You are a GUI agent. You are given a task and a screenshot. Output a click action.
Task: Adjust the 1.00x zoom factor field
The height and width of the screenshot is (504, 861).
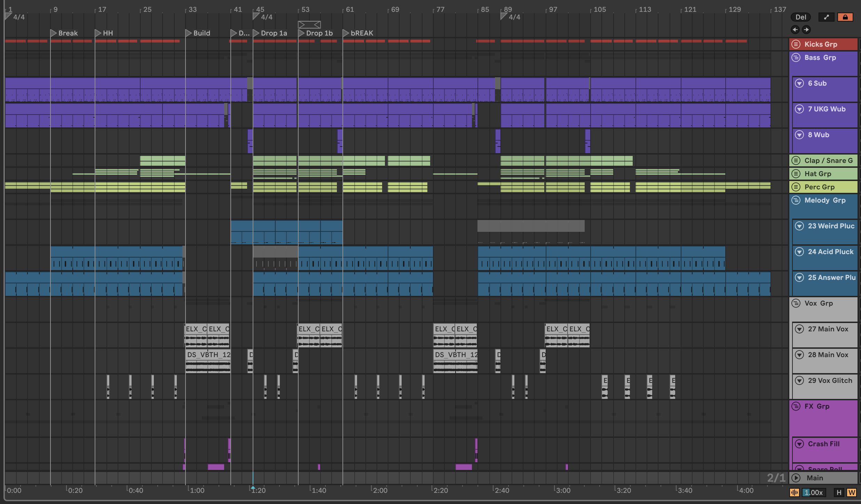tap(814, 492)
